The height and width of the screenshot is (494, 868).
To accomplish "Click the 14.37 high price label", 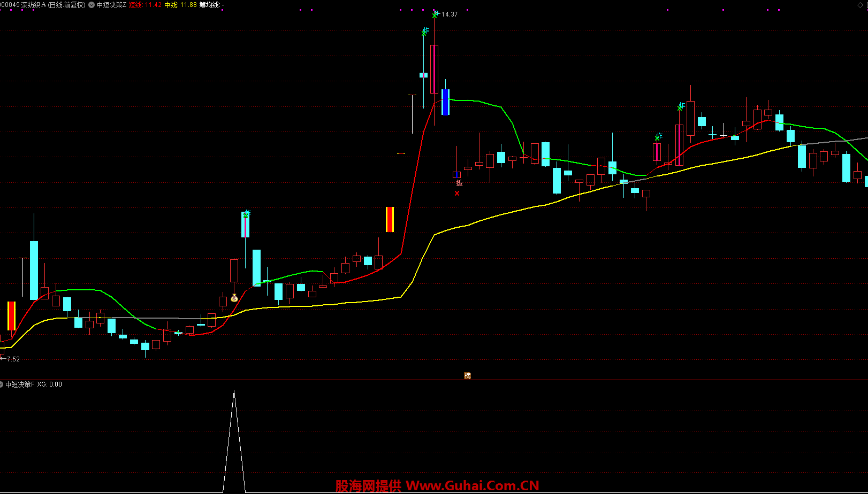I will [450, 14].
